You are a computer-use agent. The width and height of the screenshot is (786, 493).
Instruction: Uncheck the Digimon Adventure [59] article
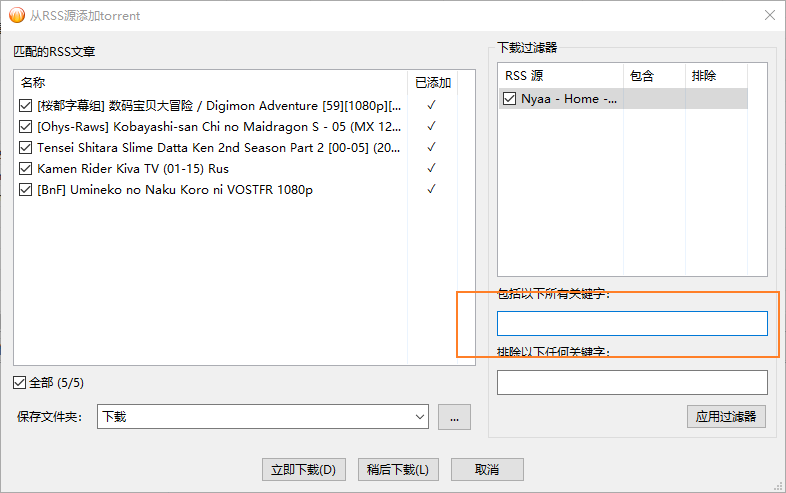tap(26, 105)
